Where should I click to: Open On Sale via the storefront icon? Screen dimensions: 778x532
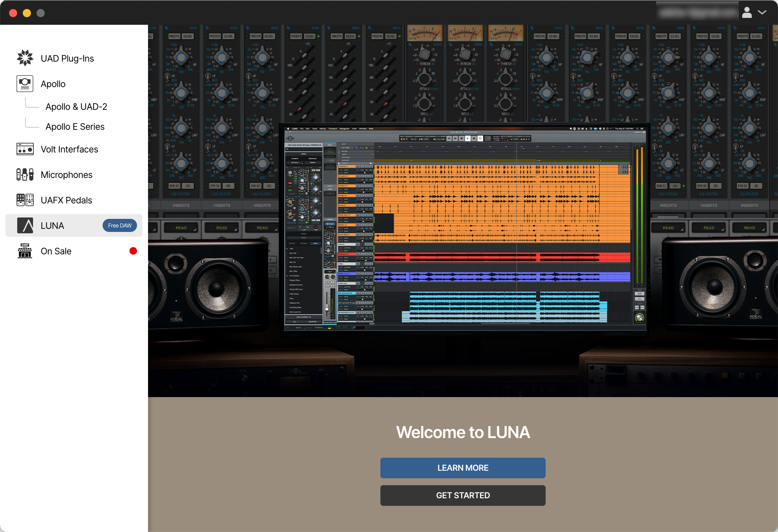25,251
